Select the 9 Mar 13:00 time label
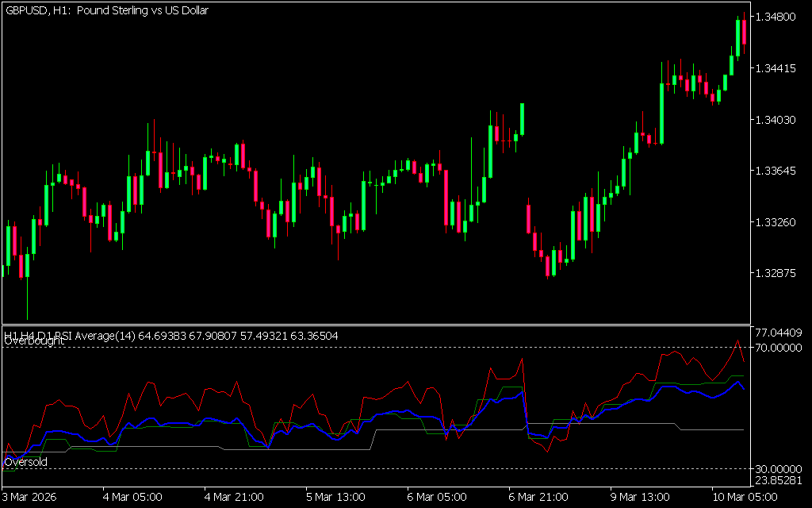The image size is (812, 508). 639,497
